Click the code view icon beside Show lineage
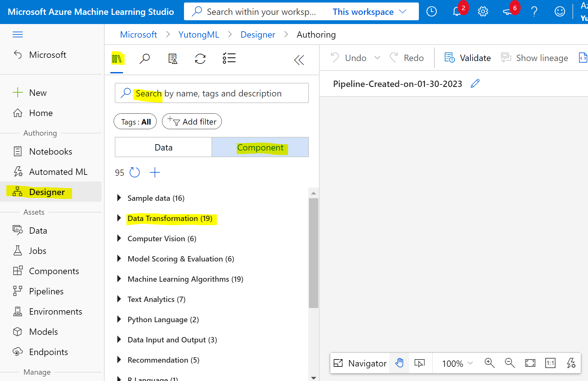 click(583, 58)
